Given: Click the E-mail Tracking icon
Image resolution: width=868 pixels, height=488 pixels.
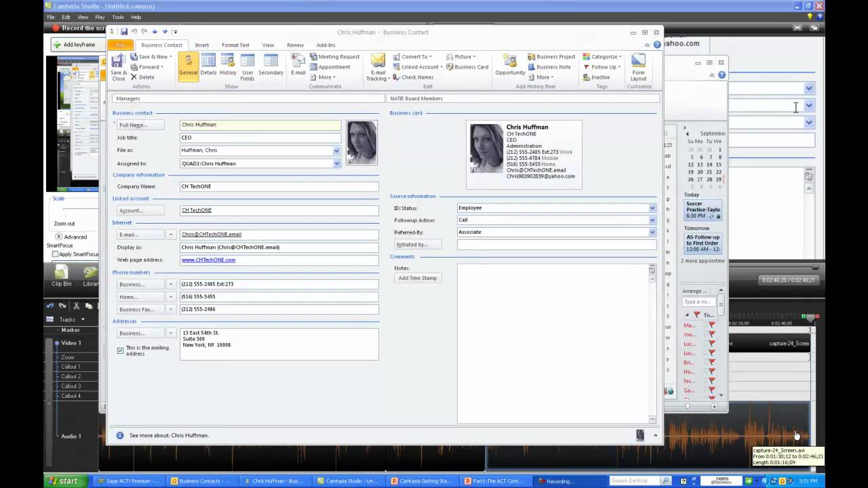Looking at the screenshot, I should (378, 66).
